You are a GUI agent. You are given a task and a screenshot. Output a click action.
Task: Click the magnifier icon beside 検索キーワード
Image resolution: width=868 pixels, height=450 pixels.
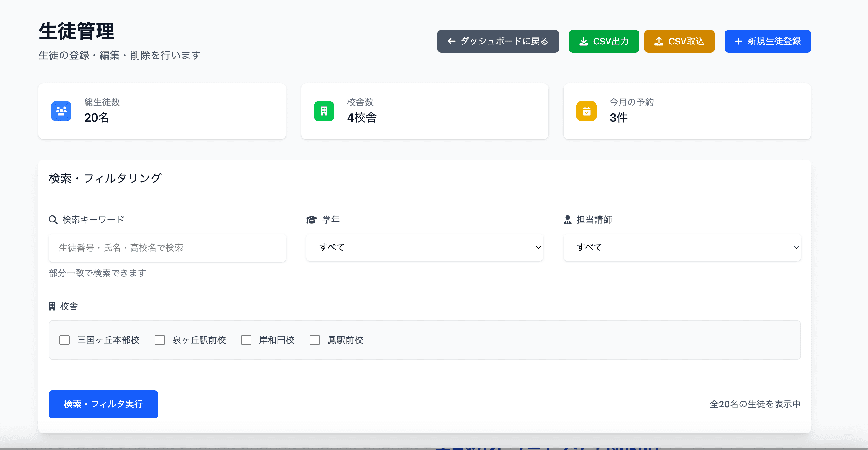pos(53,220)
